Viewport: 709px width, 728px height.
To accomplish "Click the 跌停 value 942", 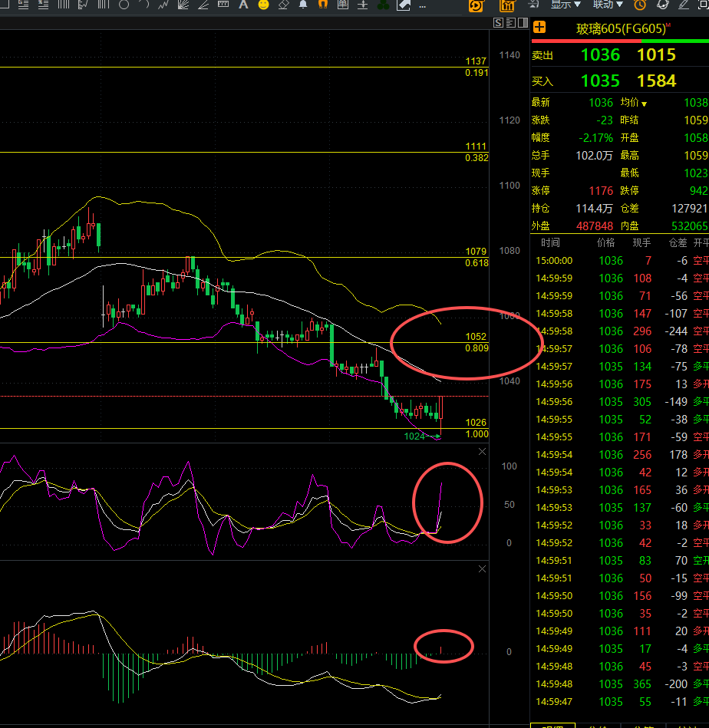I will [698, 191].
